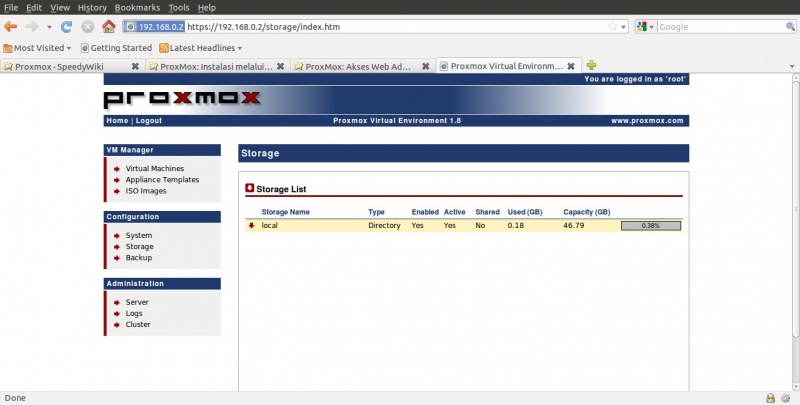
Task: Close the Proxmox Virtual Environment tab
Action: coord(571,66)
